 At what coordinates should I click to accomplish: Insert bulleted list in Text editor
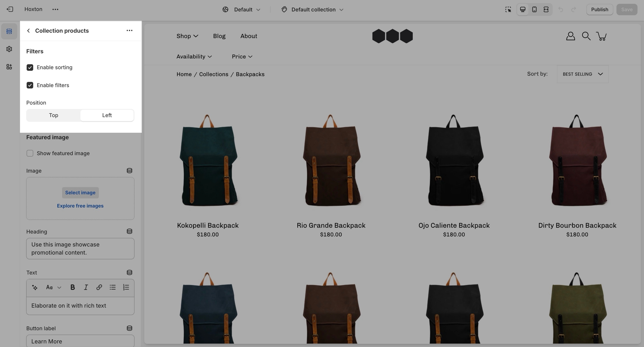coord(113,287)
